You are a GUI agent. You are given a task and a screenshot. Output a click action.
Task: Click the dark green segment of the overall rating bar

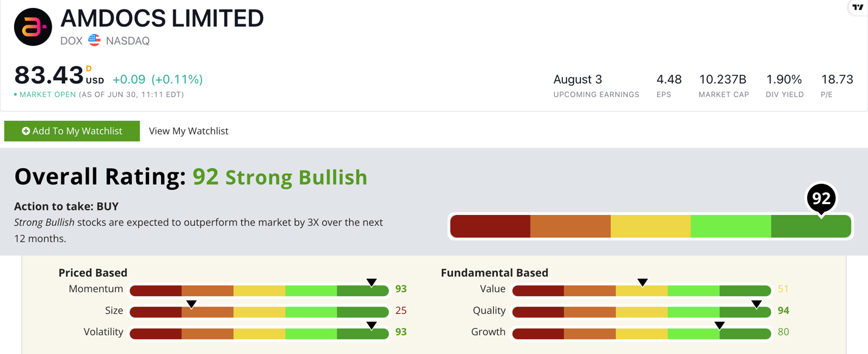pos(810,226)
